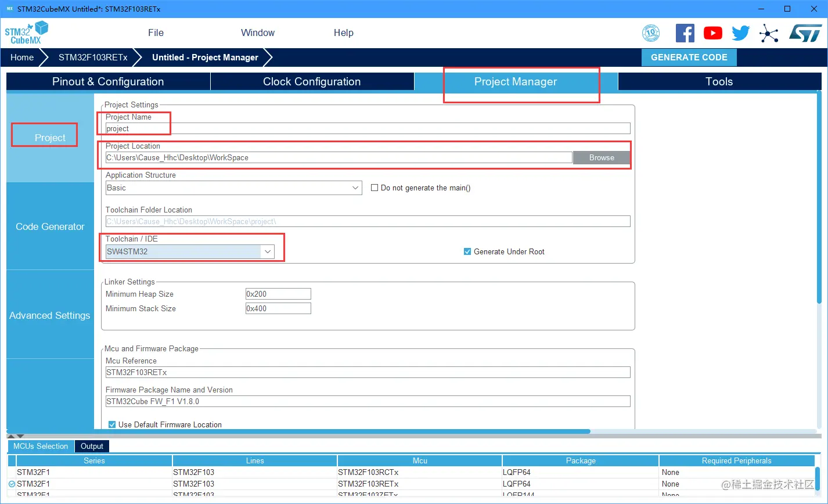Click Browse for project location
This screenshot has height=504, width=828.
click(602, 157)
